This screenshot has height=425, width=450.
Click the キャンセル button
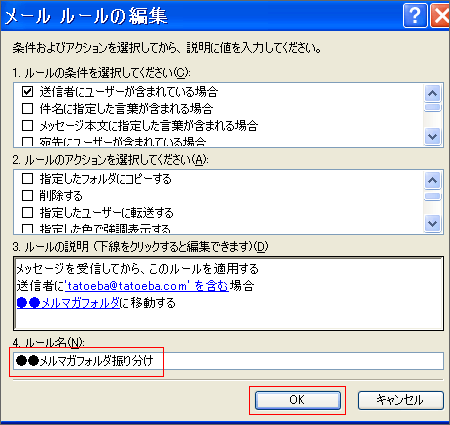tap(401, 400)
